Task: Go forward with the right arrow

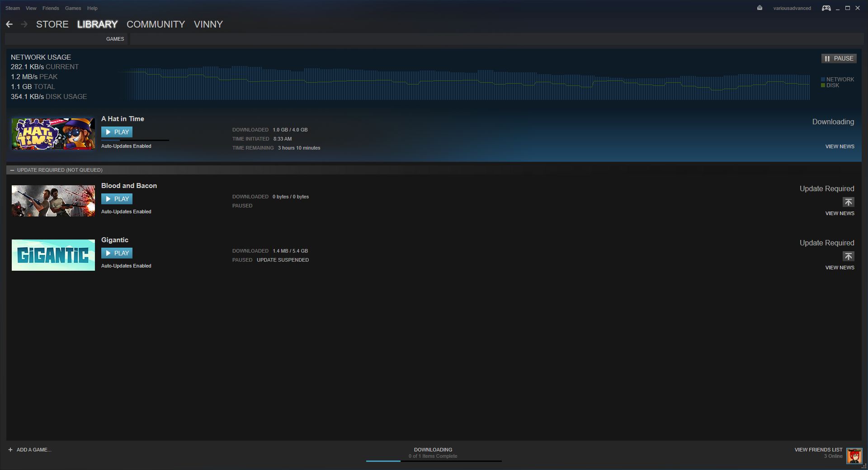Action: click(x=24, y=24)
